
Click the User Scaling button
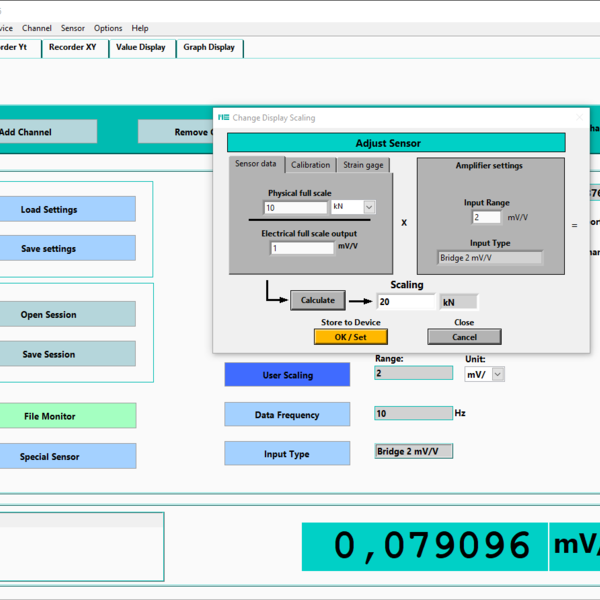point(287,375)
